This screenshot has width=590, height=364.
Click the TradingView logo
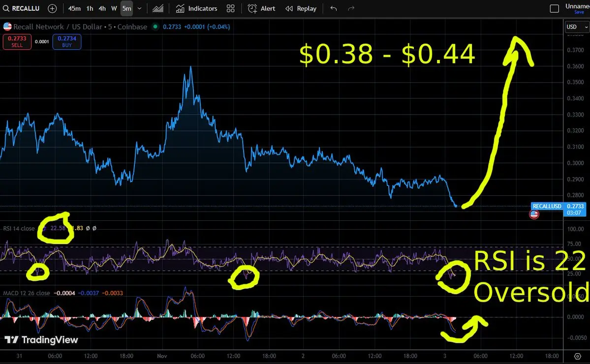[x=41, y=340]
